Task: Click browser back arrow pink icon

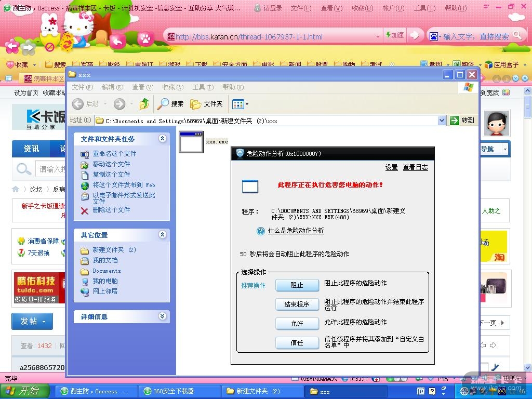Action: click(x=11, y=46)
